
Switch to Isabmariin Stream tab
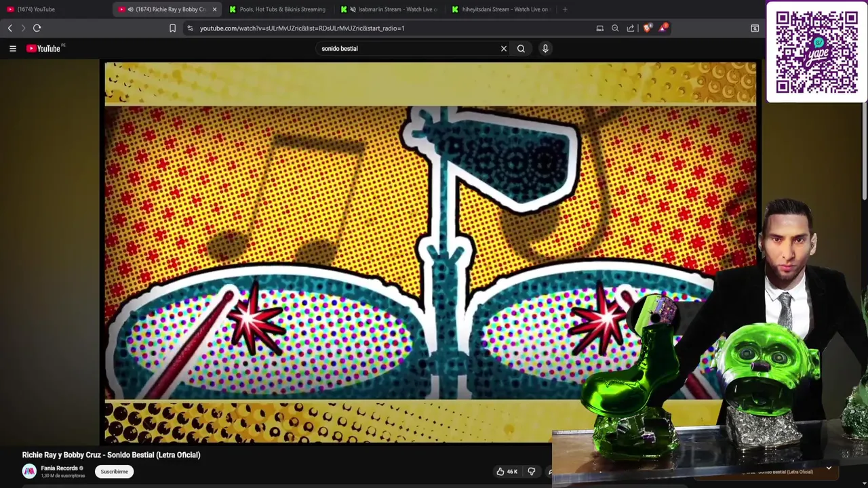pyautogui.click(x=389, y=9)
